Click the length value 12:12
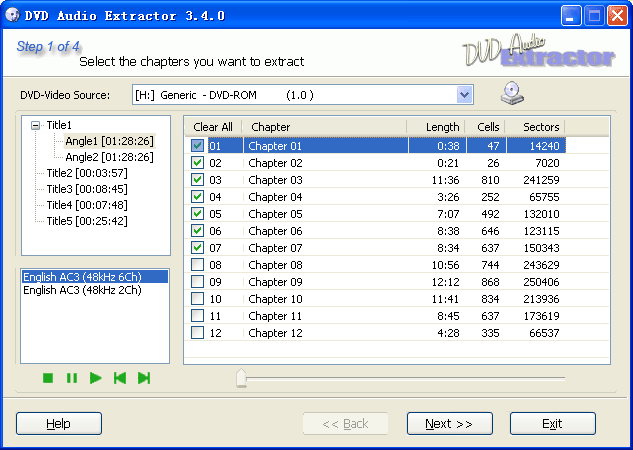The height and width of the screenshot is (450, 633). coord(445,282)
